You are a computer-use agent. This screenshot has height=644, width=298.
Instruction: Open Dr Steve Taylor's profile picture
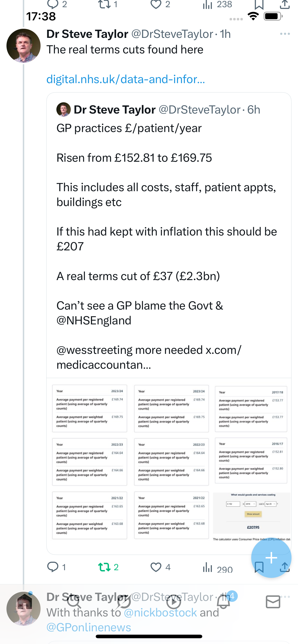[24, 46]
